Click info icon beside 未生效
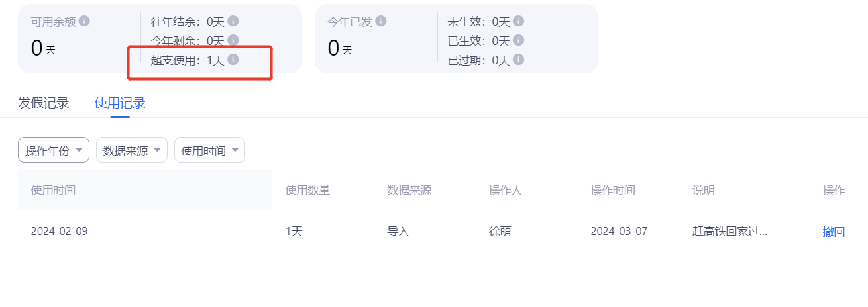Viewport: 868px width, 307px height. tap(519, 21)
